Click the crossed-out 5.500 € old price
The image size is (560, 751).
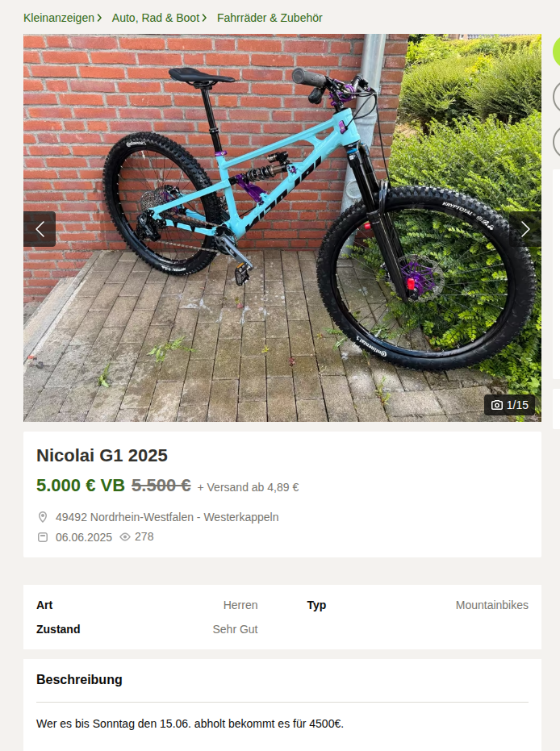pos(161,485)
